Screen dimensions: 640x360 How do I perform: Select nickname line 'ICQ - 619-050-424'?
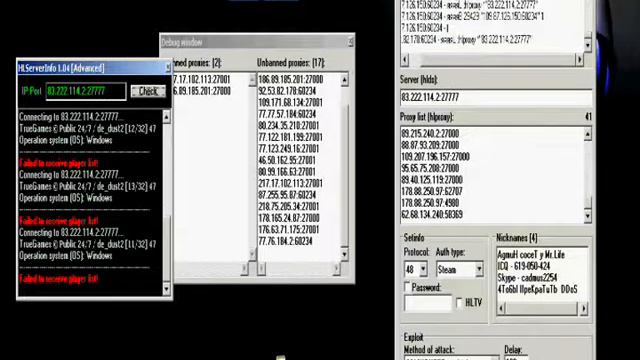[x=524, y=266]
